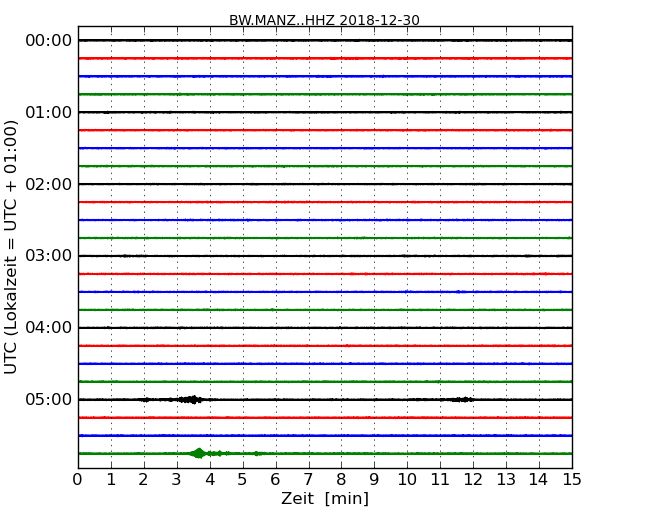Click the 15 tick label on the x-axis
The width and height of the screenshot is (650, 520).
[x=571, y=479]
